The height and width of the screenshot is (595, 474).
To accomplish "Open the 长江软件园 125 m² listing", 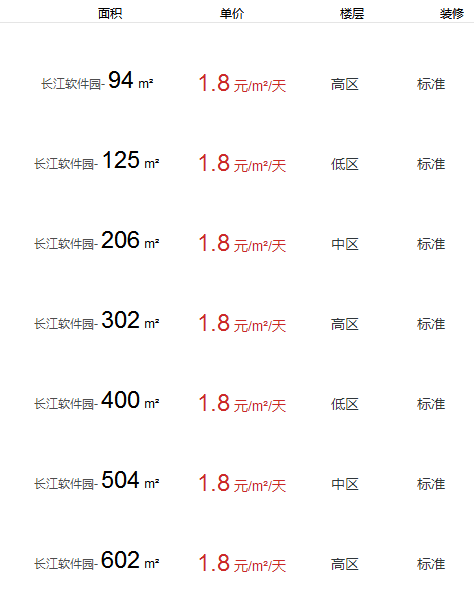I will click(97, 161).
